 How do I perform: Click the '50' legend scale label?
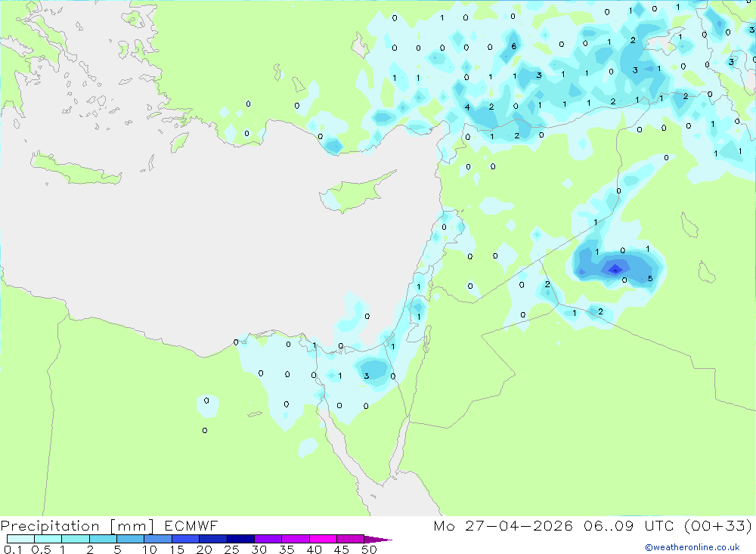point(369,549)
